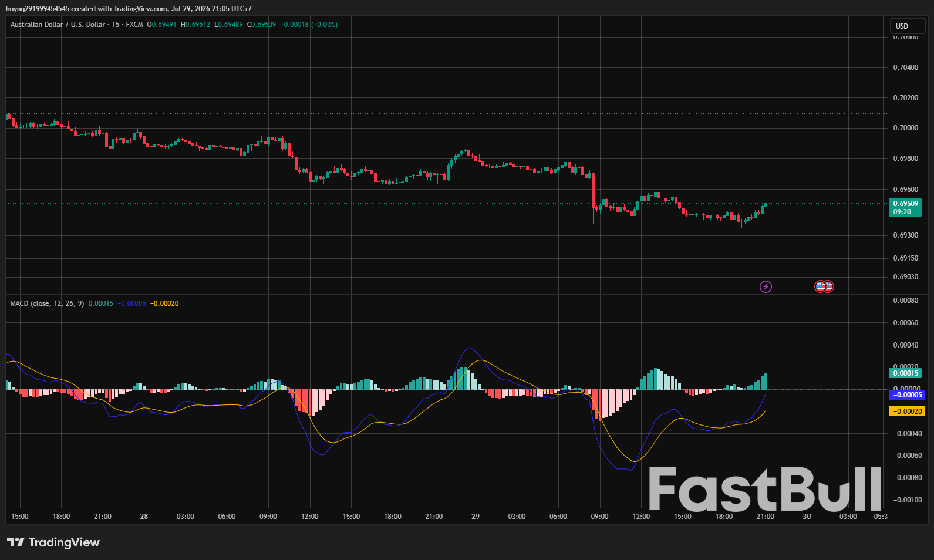The height and width of the screenshot is (560, 934).
Task: Click the green MACD histogram value label 0.00015
Action: tap(905, 373)
